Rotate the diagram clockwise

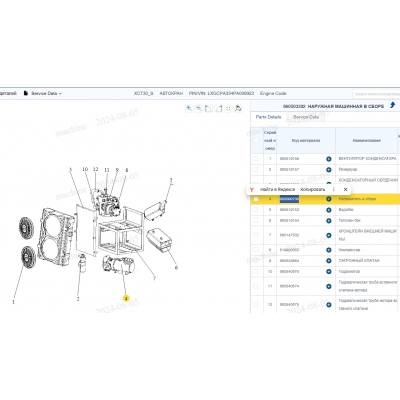[x=218, y=108]
